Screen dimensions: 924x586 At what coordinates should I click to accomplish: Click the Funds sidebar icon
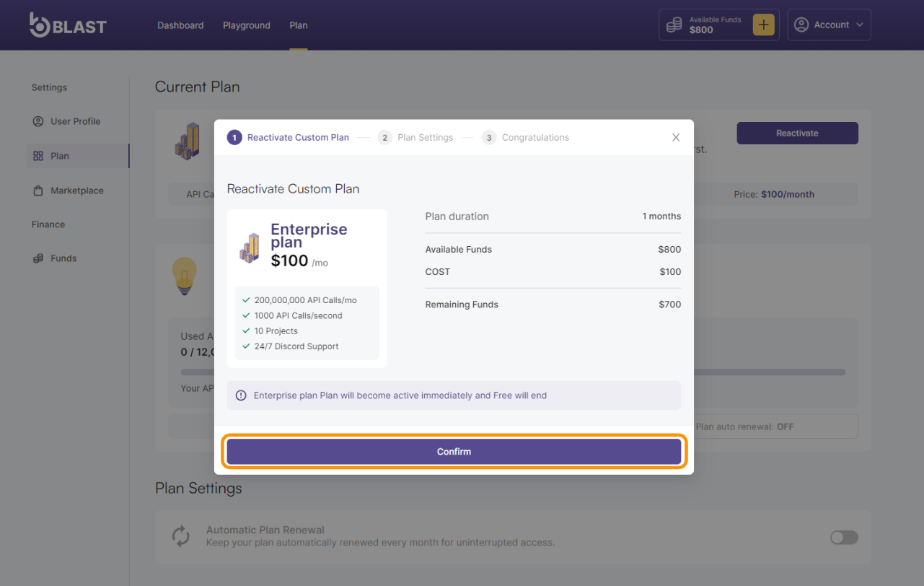[x=38, y=258]
